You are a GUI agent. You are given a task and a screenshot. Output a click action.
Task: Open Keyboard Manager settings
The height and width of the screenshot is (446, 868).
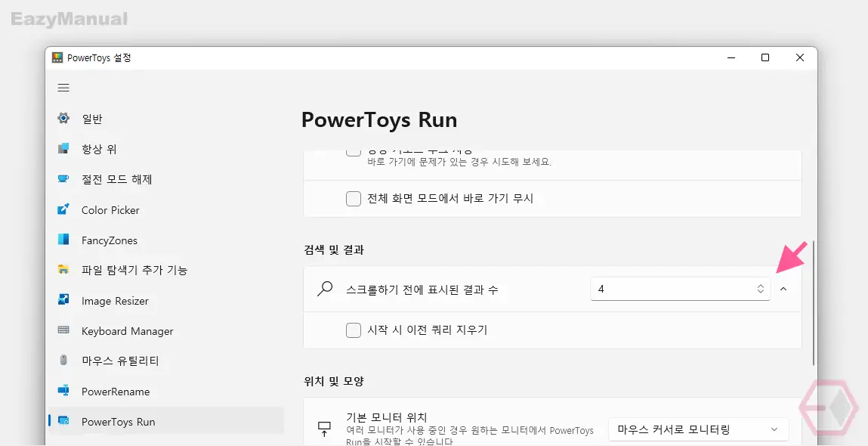pos(166,331)
